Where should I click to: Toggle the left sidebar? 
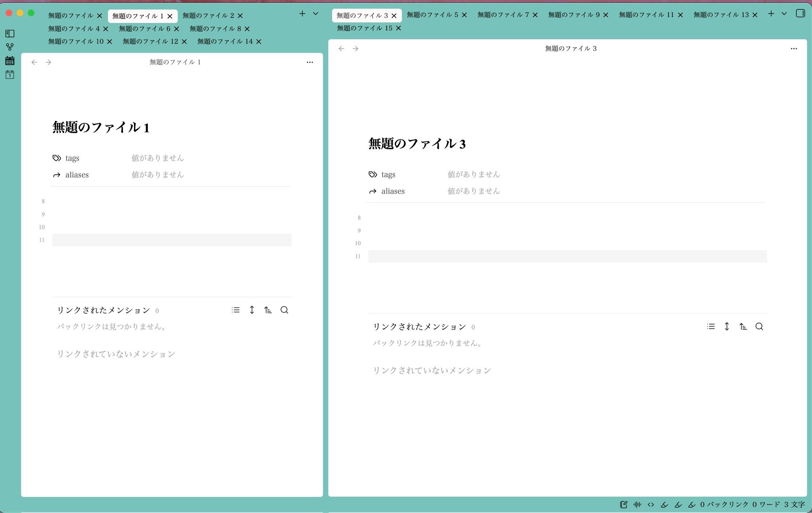tap(10, 33)
